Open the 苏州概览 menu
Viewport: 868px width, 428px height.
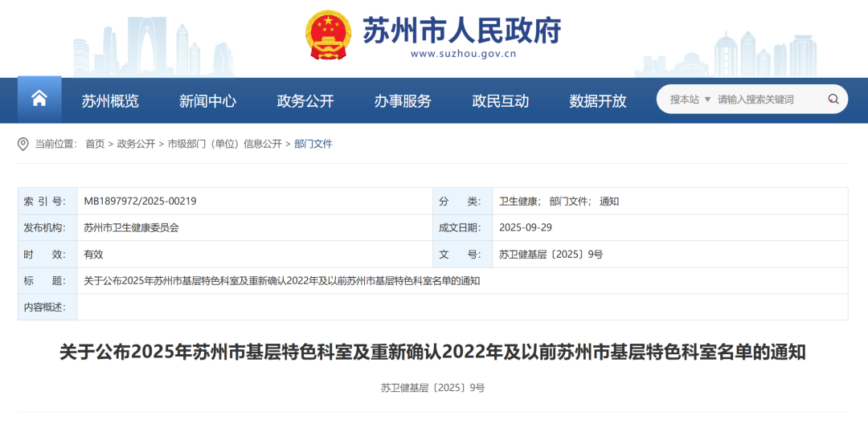[x=110, y=101]
